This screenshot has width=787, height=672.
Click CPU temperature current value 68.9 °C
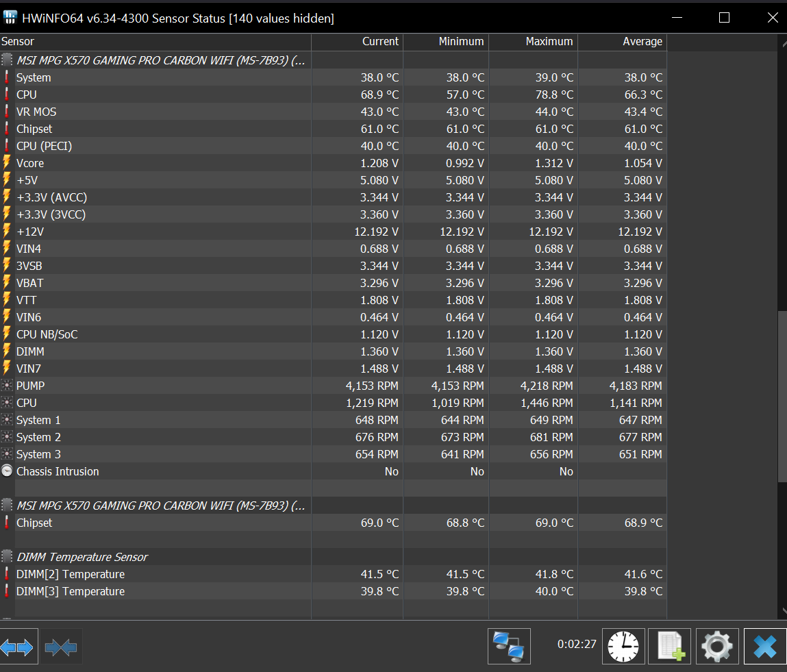click(379, 95)
